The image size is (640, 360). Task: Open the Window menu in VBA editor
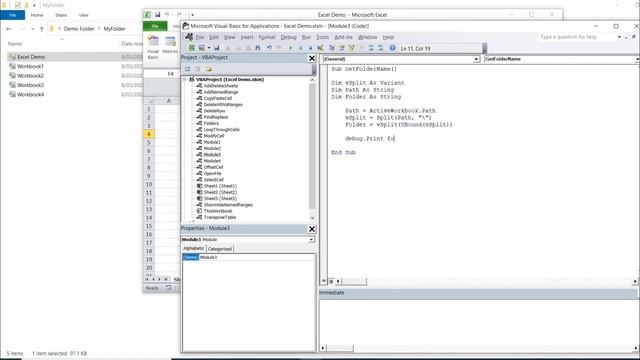pyautogui.click(x=367, y=37)
